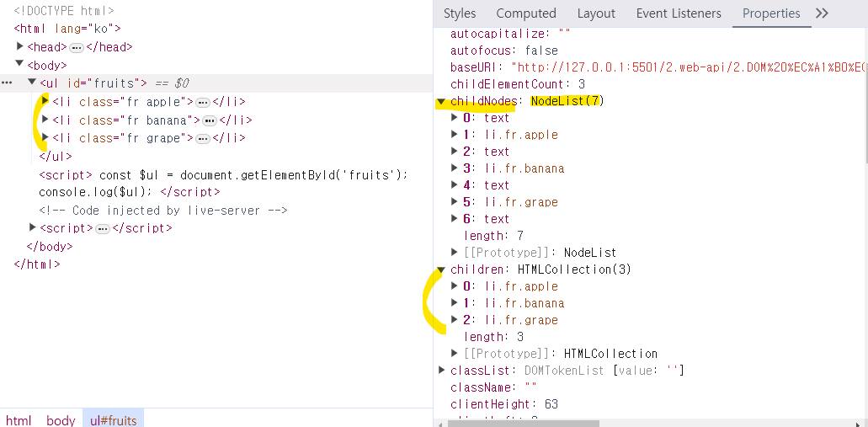Expand the live-server script element

click(x=33, y=227)
